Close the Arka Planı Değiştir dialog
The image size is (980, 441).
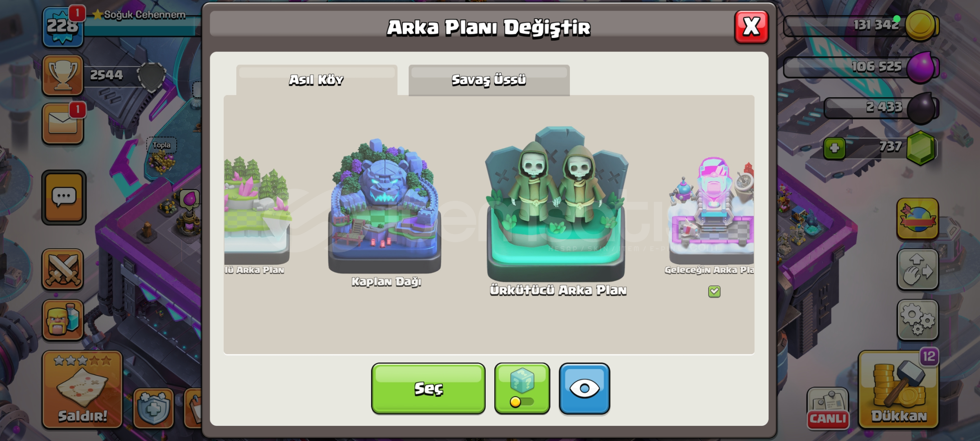click(751, 27)
